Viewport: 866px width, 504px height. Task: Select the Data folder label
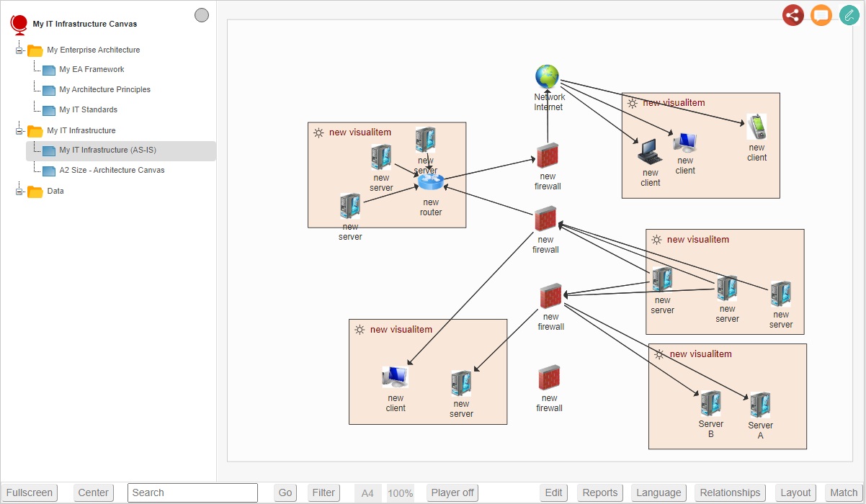55,192
